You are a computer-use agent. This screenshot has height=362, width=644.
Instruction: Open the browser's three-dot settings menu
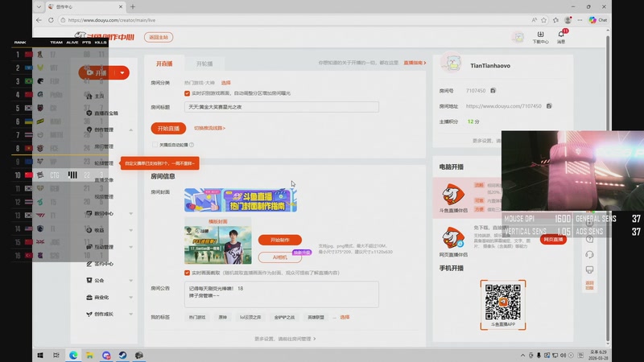(580, 20)
